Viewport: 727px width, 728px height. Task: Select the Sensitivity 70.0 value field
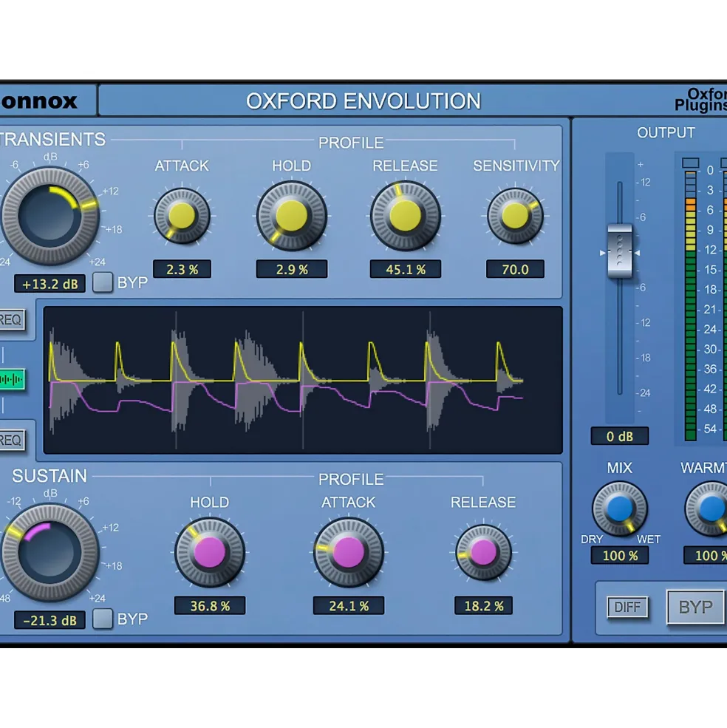(x=515, y=269)
